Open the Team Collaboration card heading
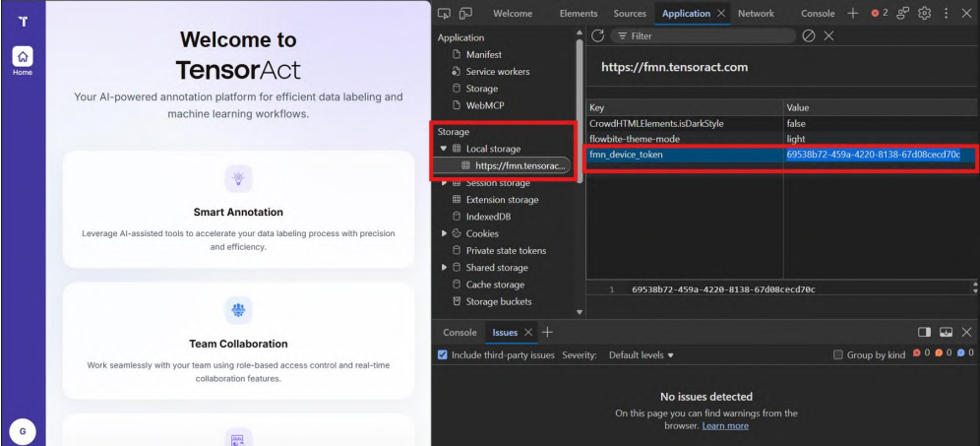The image size is (980, 446). (x=238, y=344)
